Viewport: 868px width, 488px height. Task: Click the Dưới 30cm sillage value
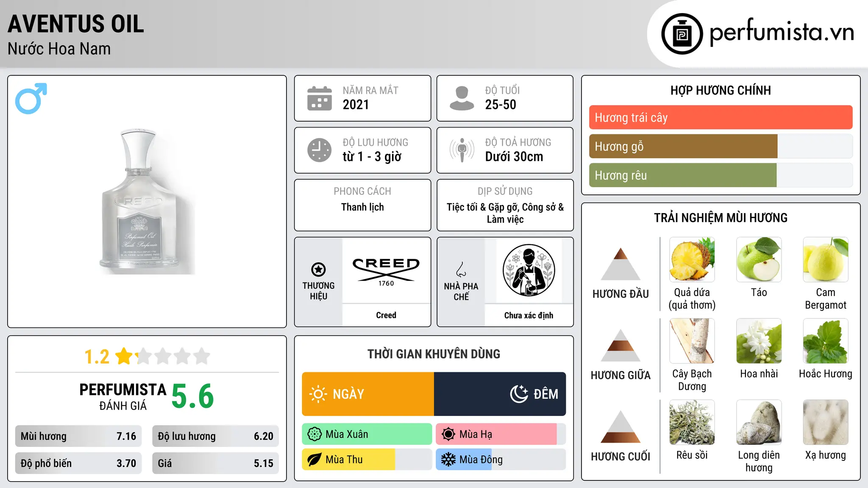[514, 157]
